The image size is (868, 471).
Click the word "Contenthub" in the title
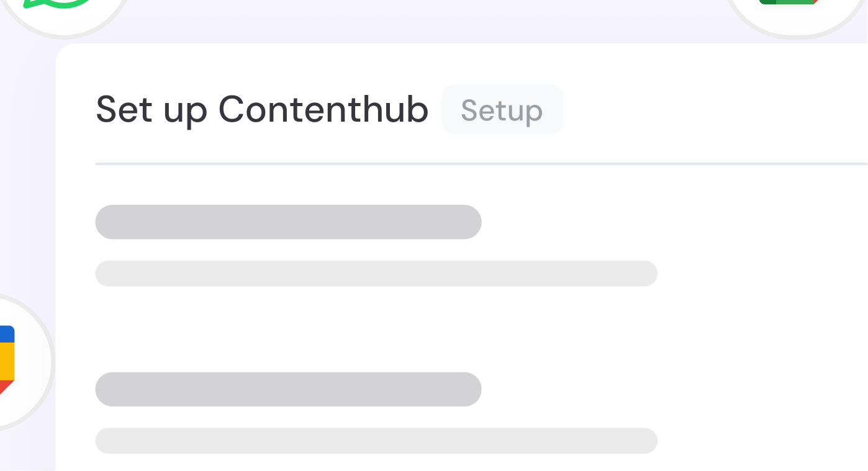click(x=323, y=110)
